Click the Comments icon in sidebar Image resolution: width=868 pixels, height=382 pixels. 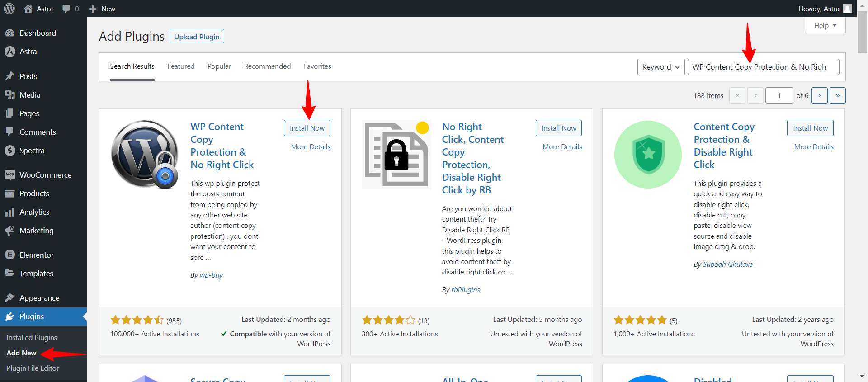(x=10, y=132)
